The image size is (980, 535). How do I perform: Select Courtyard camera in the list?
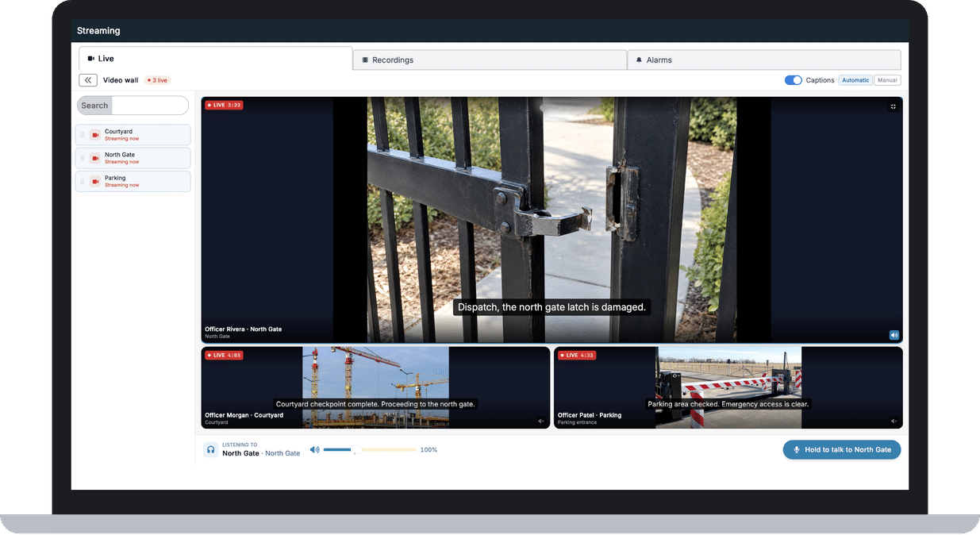pos(133,135)
